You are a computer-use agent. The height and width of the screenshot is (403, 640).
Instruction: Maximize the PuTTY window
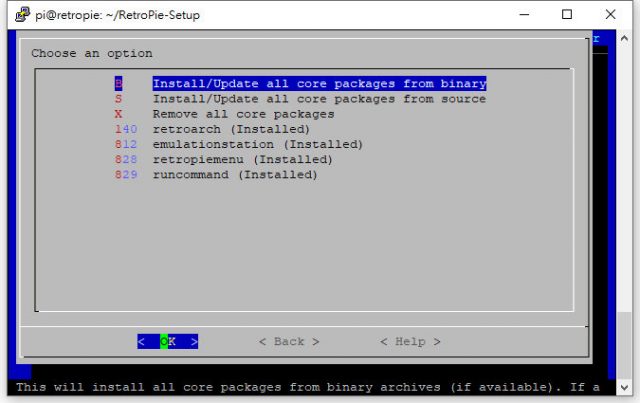(x=567, y=15)
